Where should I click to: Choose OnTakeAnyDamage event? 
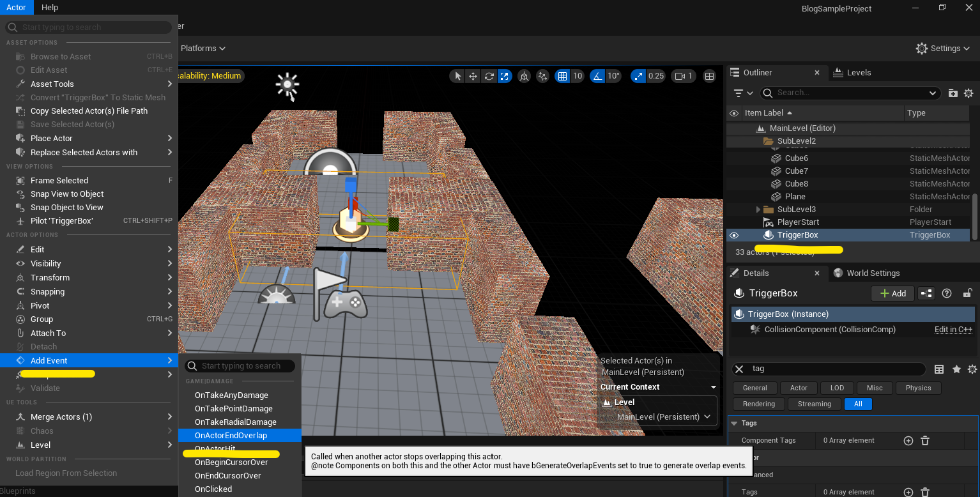[x=240, y=395]
